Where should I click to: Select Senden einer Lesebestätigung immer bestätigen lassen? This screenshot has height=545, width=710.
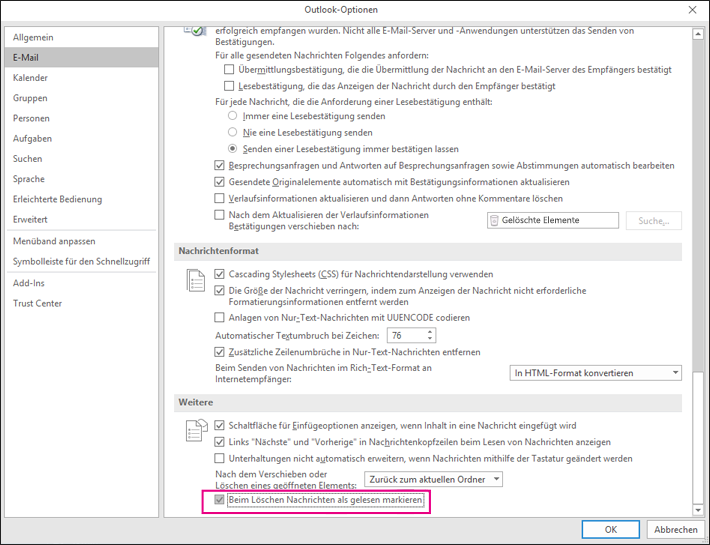pyautogui.click(x=232, y=148)
